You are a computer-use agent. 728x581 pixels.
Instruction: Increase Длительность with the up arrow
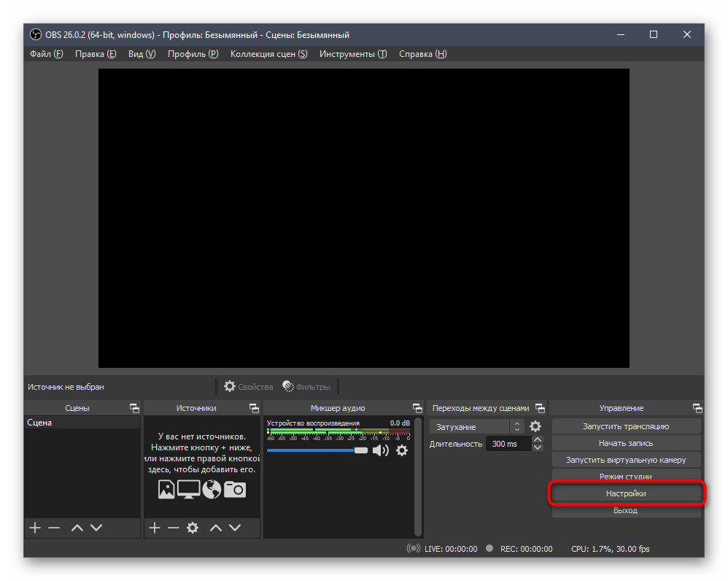tap(538, 440)
